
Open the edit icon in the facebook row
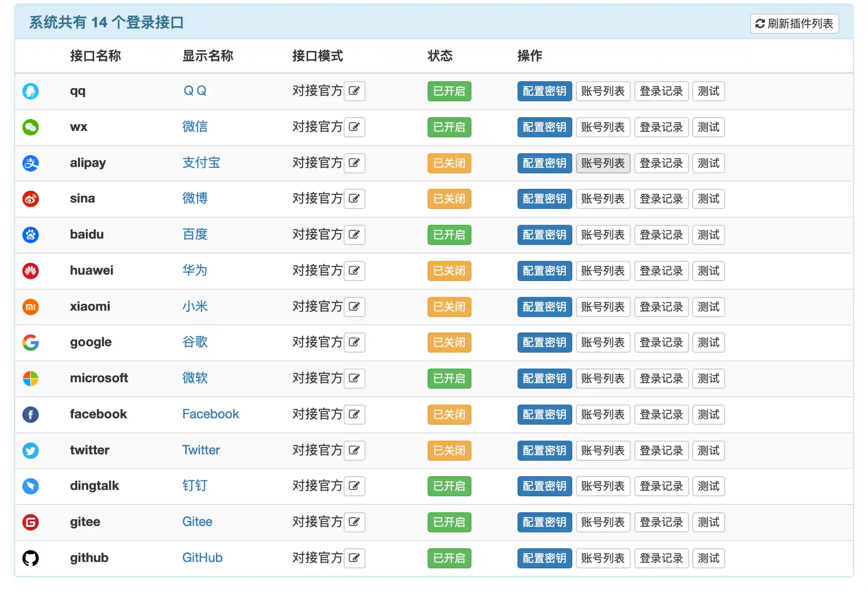(355, 414)
